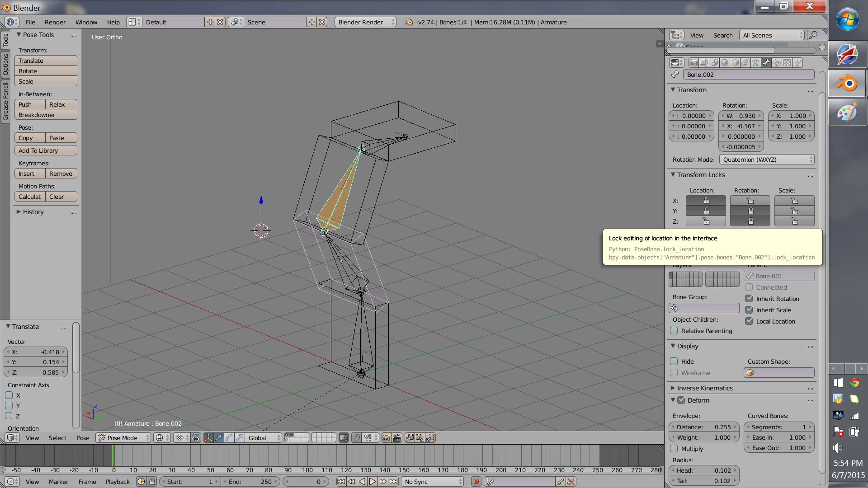Image resolution: width=868 pixels, height=488 pixels.
Task: Click the Bone.002 name field
Action: (748, 75)
